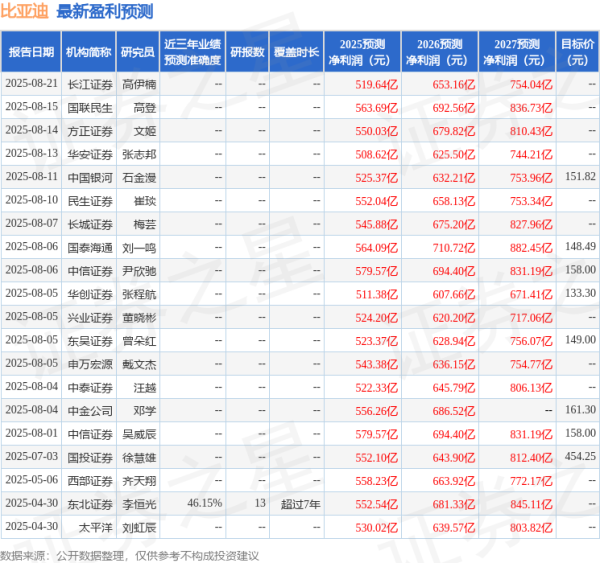This screenshot has height=563, width=600.
Task: Select the 研究员 column header
Action: tap(138, 52)
